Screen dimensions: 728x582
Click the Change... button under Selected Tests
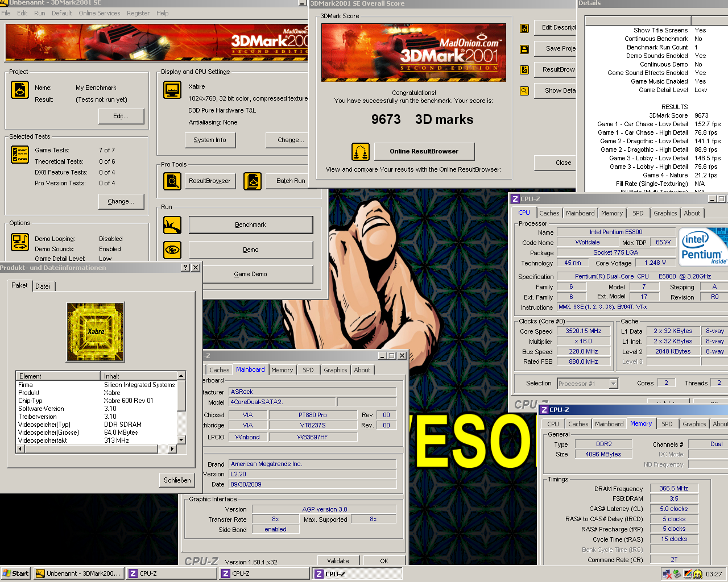[121, 201]
